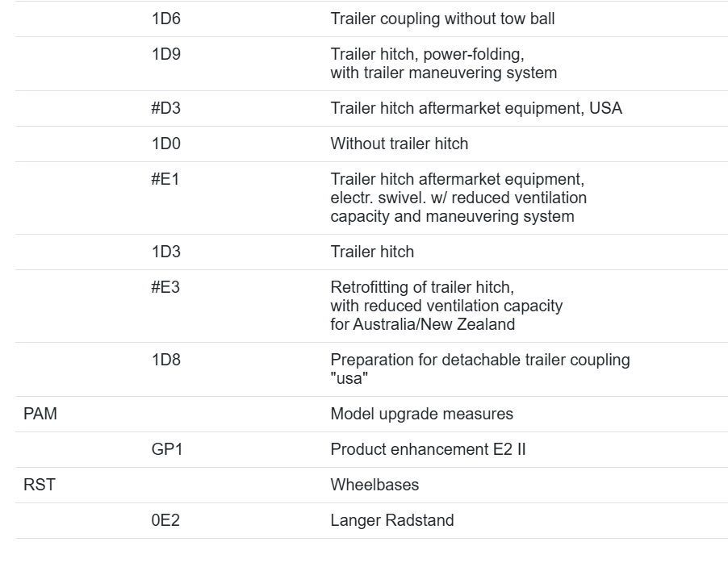Click 'Langer Radstand' description for 0E2
This screenshot has width=728, height=571.
(392, 520)
